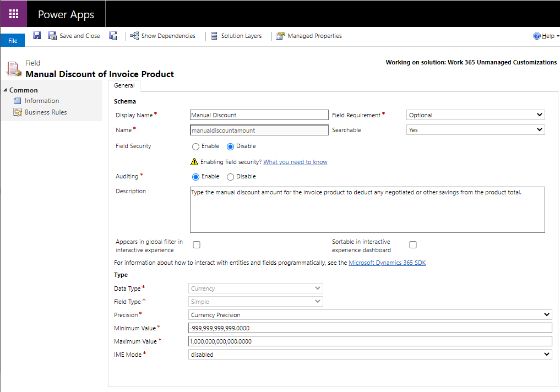This screenshot has height=392, width=560.
Task: Click the Maximum Value input field
Action: tap(370, 341)
